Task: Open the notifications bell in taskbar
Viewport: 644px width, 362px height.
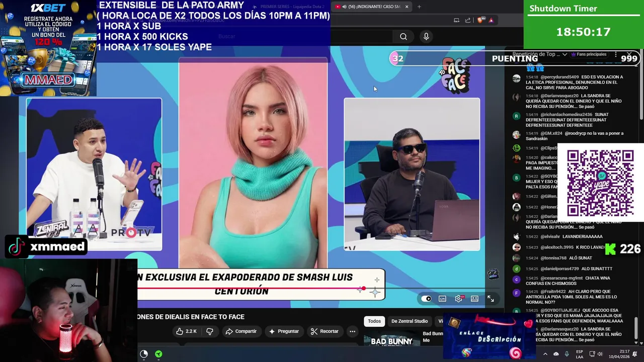Action: (635, 354)
